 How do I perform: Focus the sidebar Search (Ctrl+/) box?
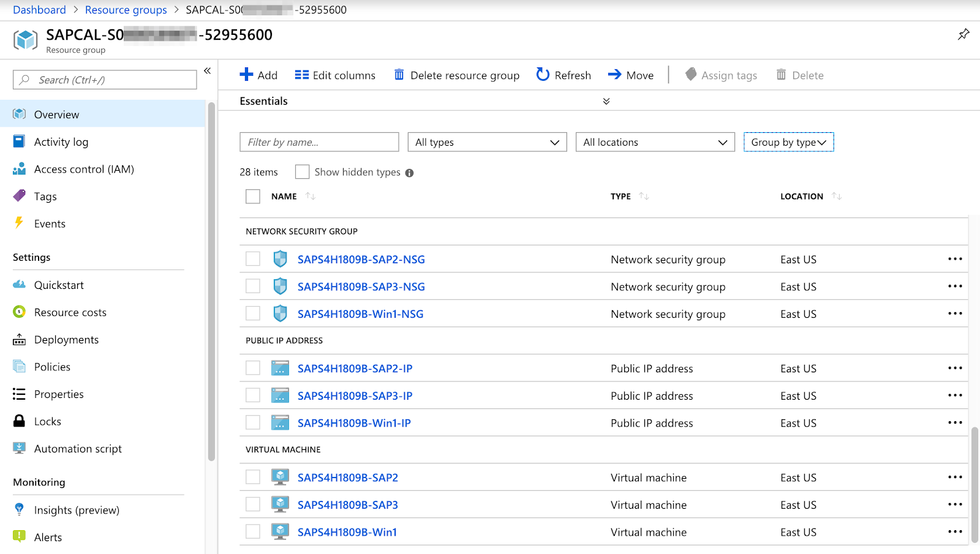105,80
